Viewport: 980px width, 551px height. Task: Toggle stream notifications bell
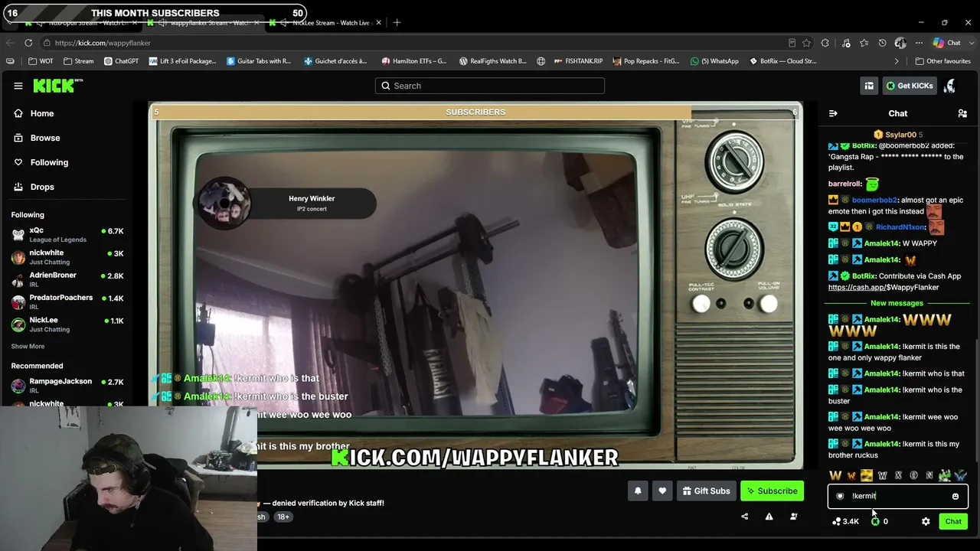click(x=638, y=491)
